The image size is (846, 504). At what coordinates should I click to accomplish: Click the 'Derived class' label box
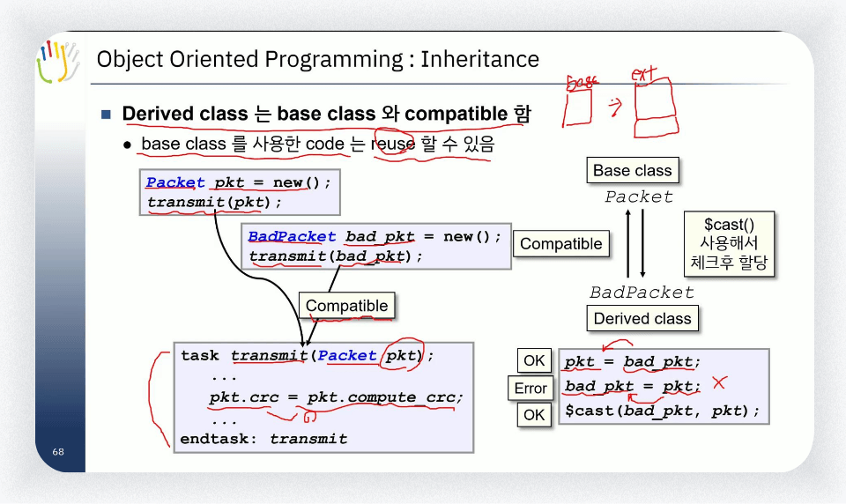642,318
